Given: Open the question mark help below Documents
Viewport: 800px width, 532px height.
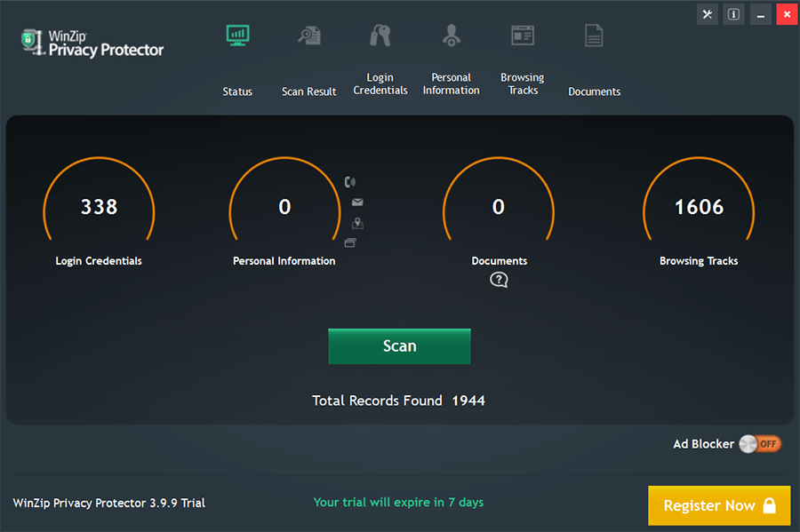Looking at the screenshot, I should (499, 279).
